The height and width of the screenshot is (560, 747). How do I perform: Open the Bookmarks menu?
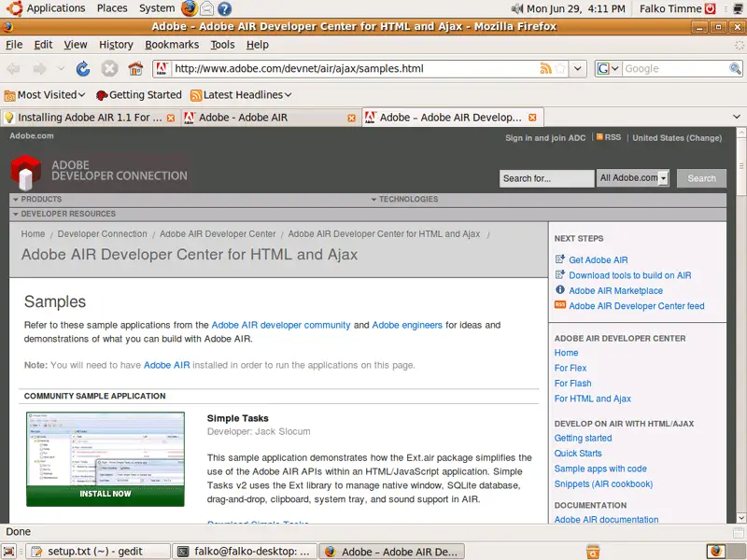(172, 45)
